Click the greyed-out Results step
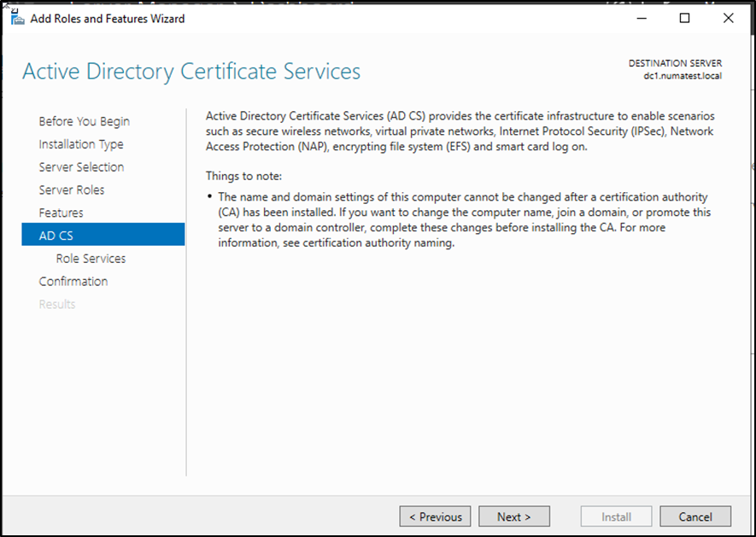The height and width of the screenshot is (537, 756). (56, 304)
